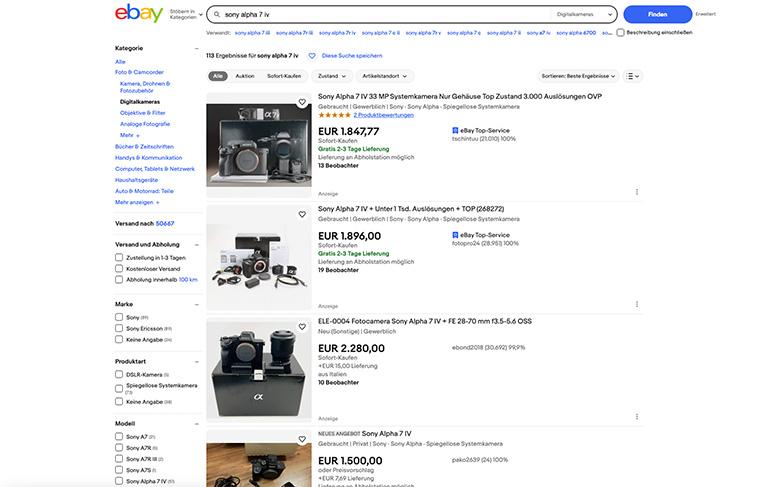Open the Artikelstandort filter dropdown
770x487 pixels.
coord(385,76)
